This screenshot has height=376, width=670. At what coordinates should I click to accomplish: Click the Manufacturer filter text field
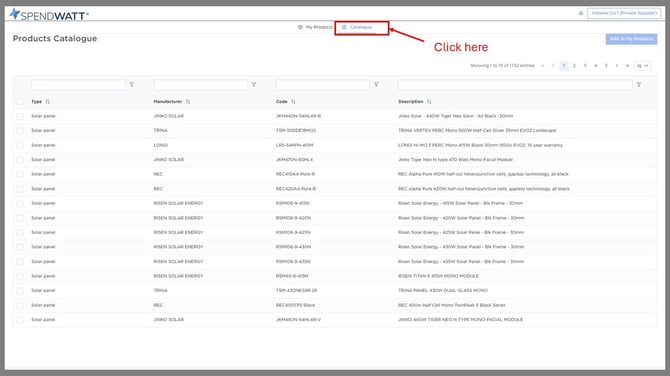pos(200,85)
